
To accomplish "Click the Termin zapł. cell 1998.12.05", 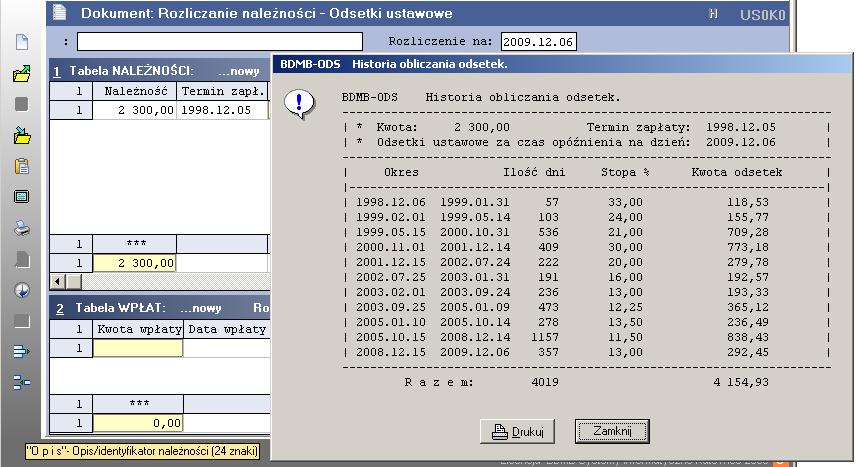I will point(222,110).
